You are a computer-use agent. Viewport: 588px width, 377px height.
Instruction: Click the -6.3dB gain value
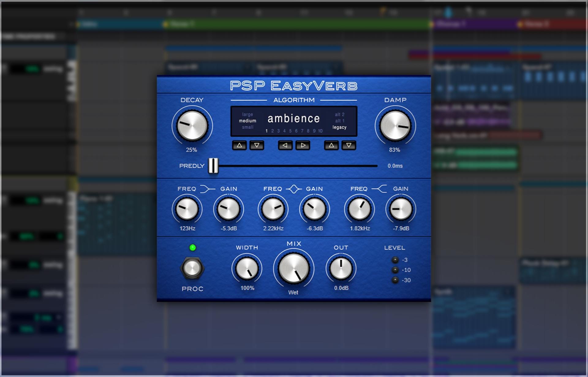point(315,228)
